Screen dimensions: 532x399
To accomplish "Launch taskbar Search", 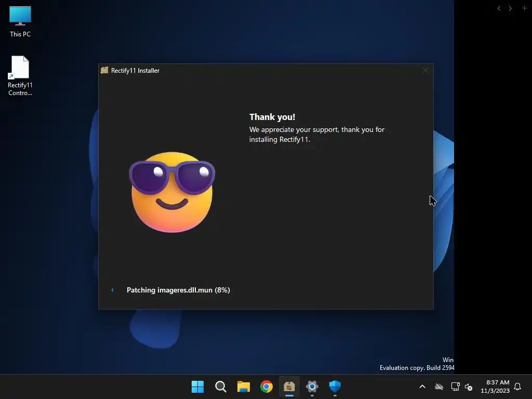I will 220,387.
